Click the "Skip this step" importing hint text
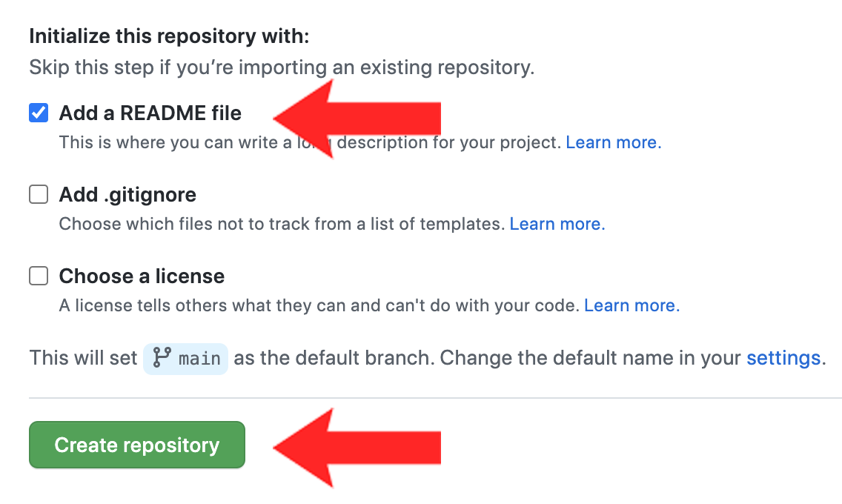 [282, 68]
